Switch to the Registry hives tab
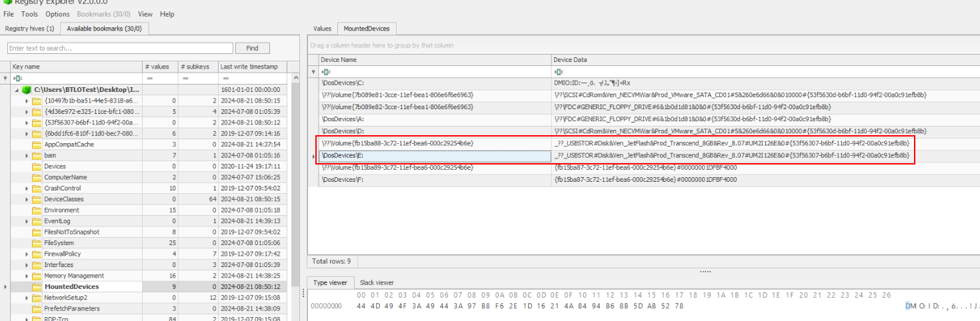980x321 pixels. (29, 29)
